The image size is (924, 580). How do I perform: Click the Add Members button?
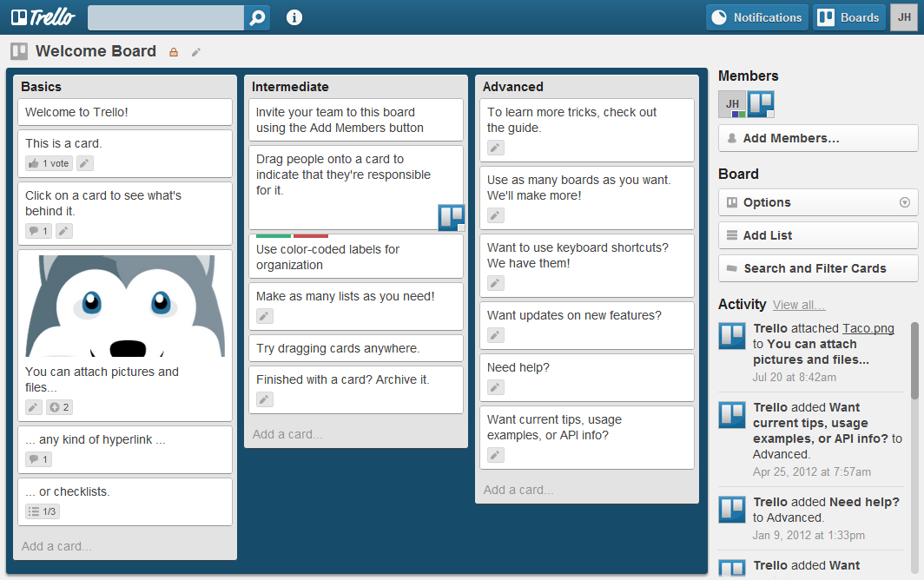tap(818, 138)
